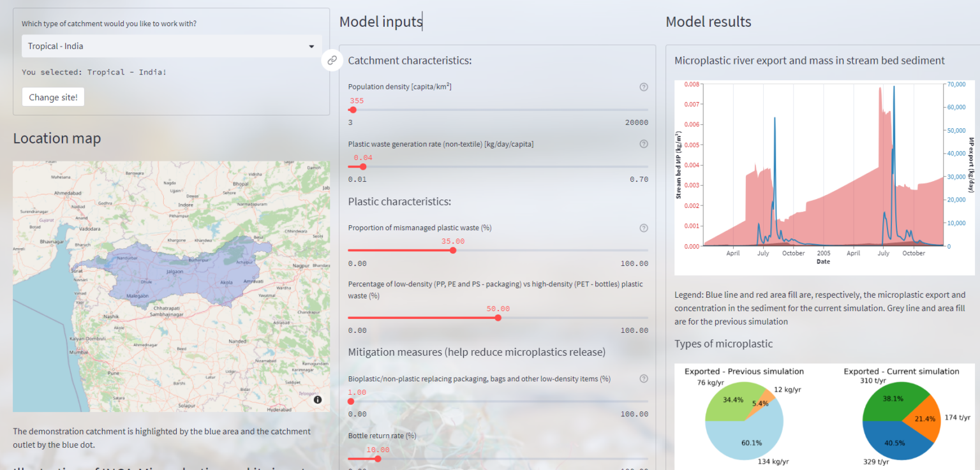
Task: Open the Population density help icon
Action: pos(644,87)
